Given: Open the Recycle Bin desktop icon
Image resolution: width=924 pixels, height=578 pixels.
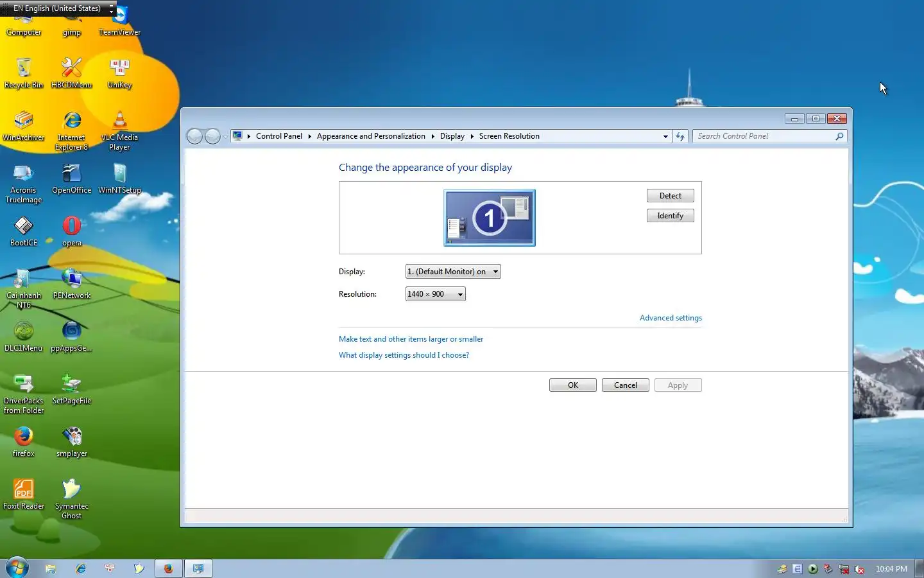Looking at the screenshot, I should 24,73.
